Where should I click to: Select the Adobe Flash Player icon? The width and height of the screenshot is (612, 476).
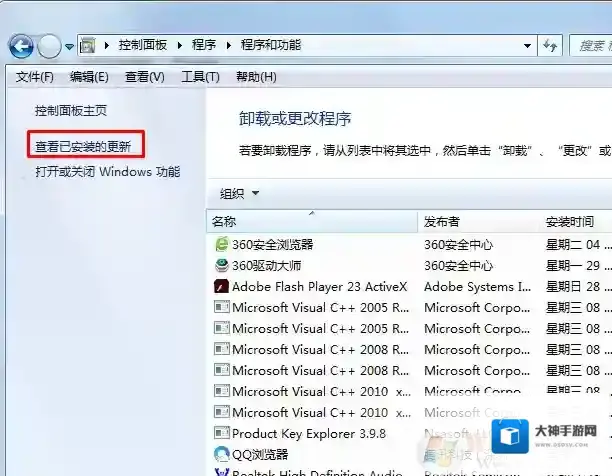point(221,286)
